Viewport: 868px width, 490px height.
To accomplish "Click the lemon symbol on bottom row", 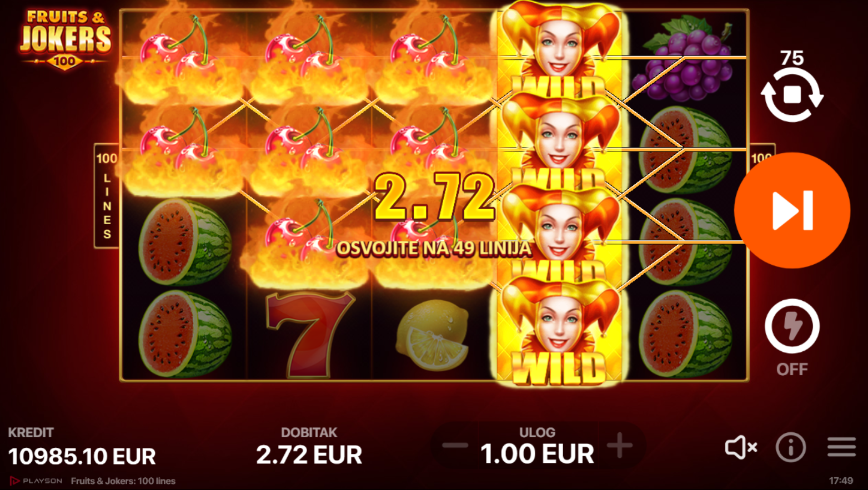I will click(433, 335).
